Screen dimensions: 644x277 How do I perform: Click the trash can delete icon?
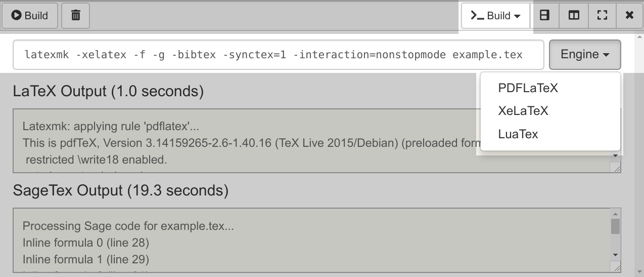(76, 16)
